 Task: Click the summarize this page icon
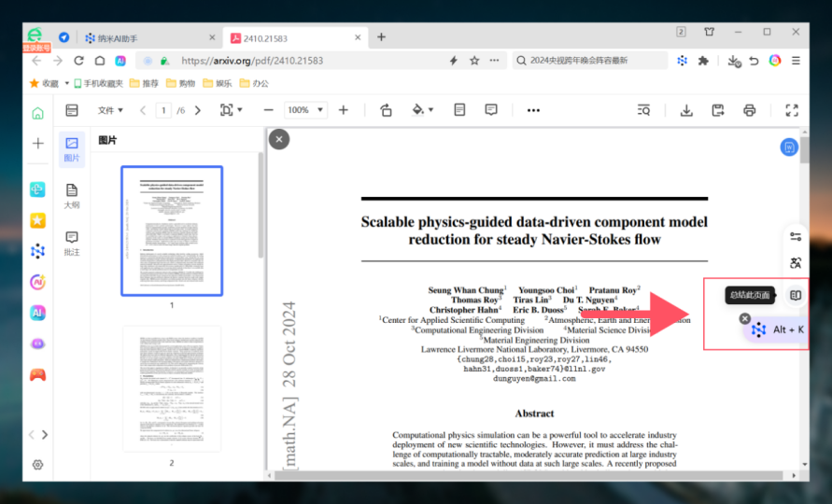795,295
